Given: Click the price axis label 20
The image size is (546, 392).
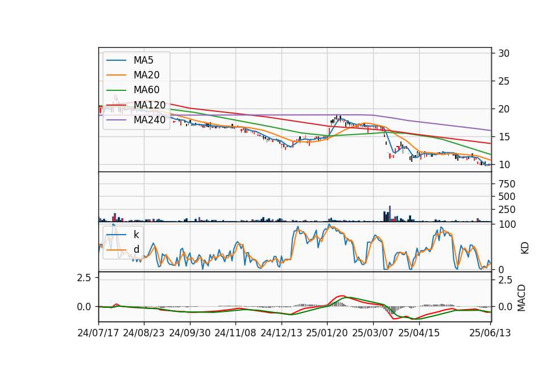Looking at the screenshot, I should coord(504,109).
